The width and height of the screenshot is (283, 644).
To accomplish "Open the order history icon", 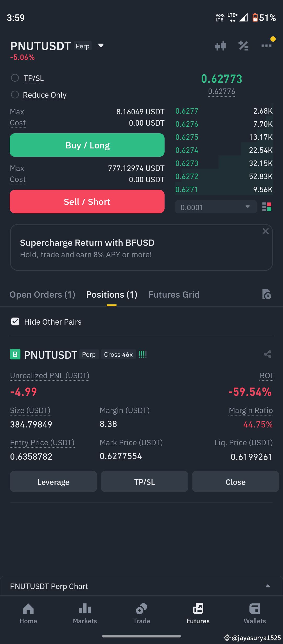I will (x=266, y=294).
